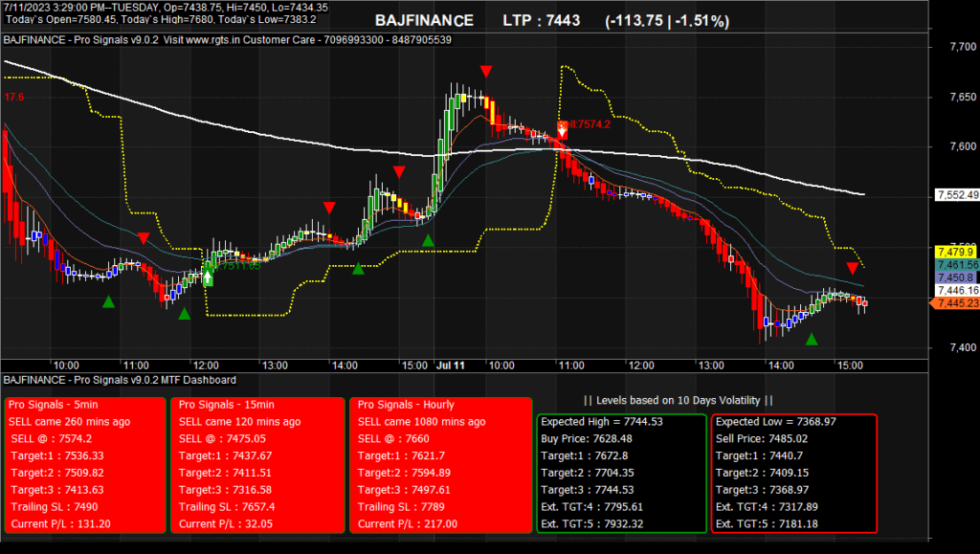This screenshot has height=554, width=980.
Task: Click "Ext. TGT:5 : 7932.32"
Action: tap(591, 524)
